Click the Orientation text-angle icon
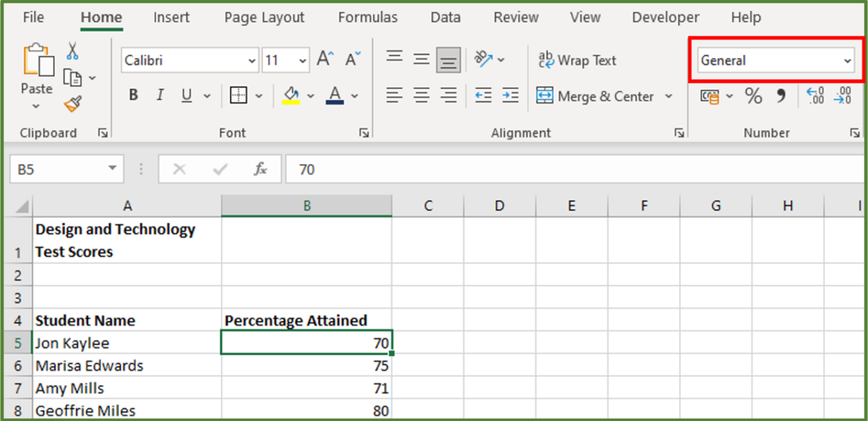Viewport: 868px width, 421px height. pos(483,59)
